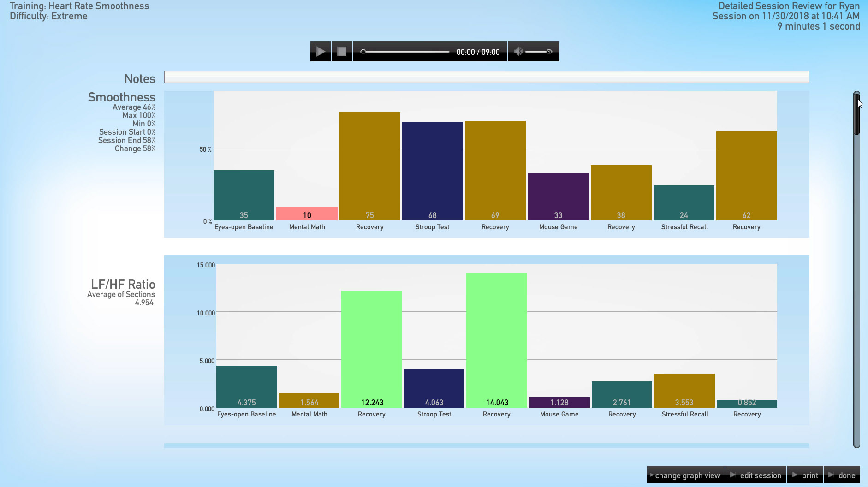Click the smoothness Recovery bar showing 75
This screenshot has height=487, width=868.
369,166
